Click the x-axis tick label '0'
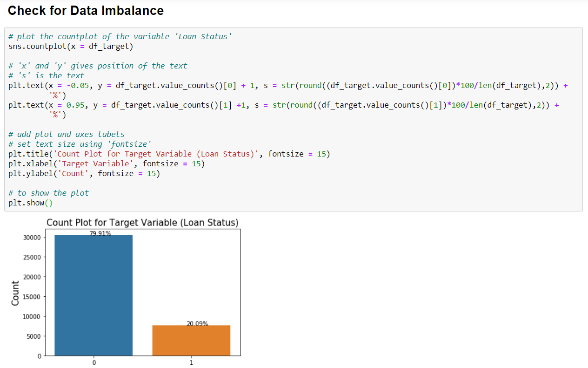The width and height of the screenshot is (588, 368). coord(94,361)
